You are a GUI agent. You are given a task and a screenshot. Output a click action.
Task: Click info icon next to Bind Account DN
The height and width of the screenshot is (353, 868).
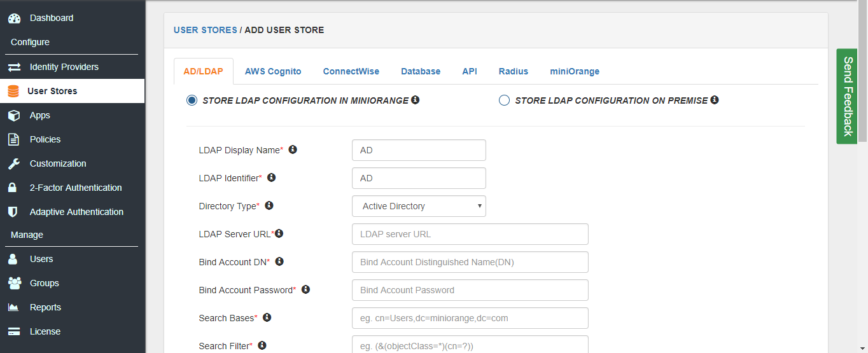coord(279,261)
